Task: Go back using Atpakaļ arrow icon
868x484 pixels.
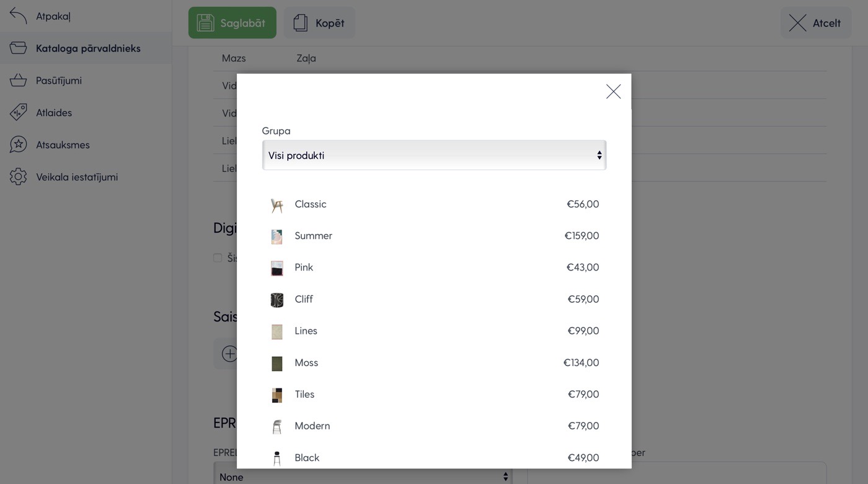Action: [19, 16]
